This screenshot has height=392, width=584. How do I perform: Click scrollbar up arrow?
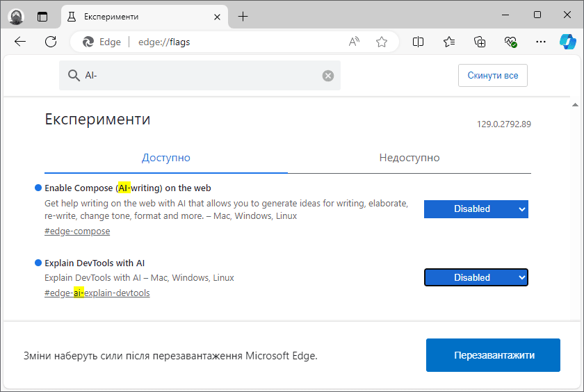point(575,105)
